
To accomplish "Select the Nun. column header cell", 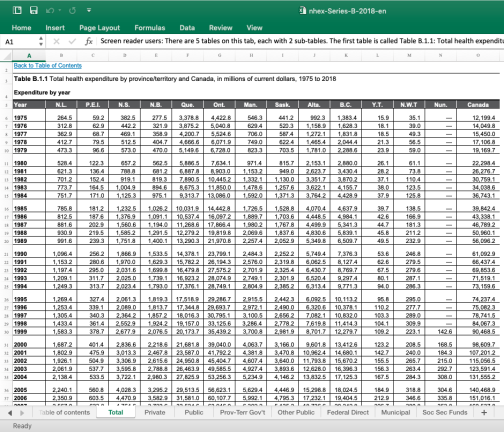I will pos(441,105).
